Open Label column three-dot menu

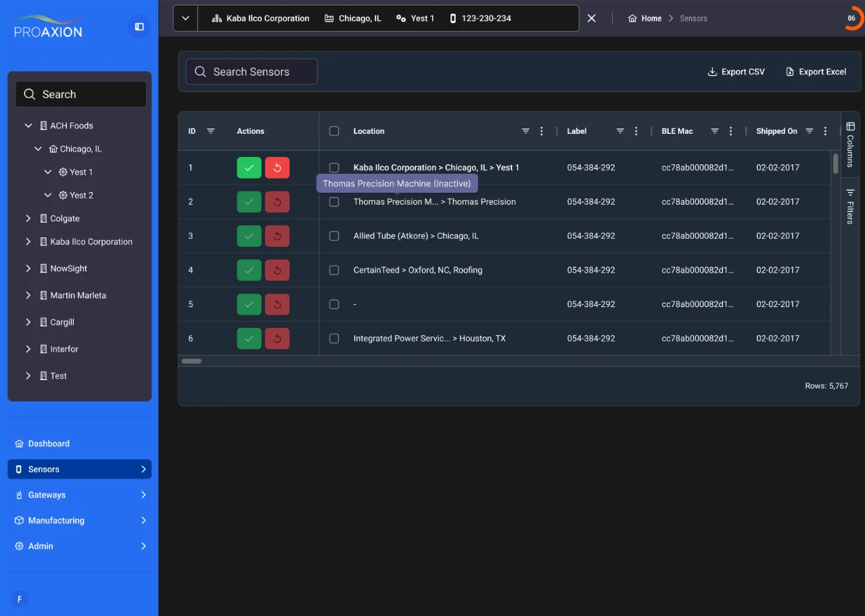pos(636,131)
